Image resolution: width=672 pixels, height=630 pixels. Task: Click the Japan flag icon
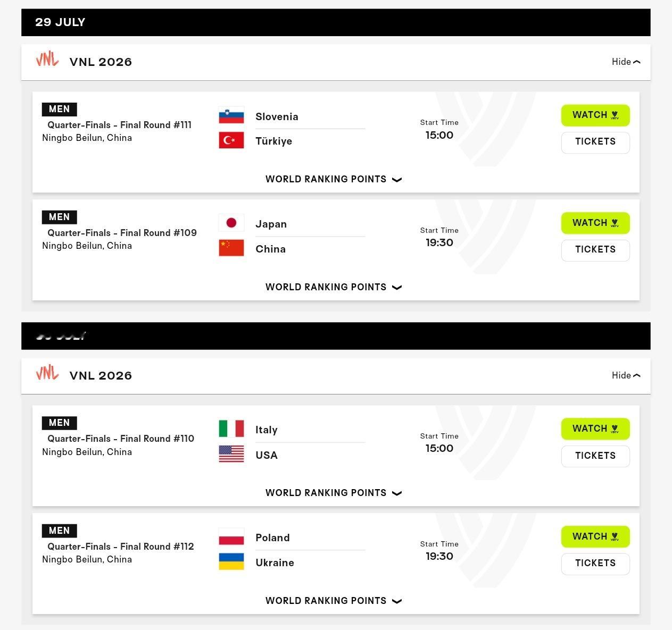pos(231,223)
